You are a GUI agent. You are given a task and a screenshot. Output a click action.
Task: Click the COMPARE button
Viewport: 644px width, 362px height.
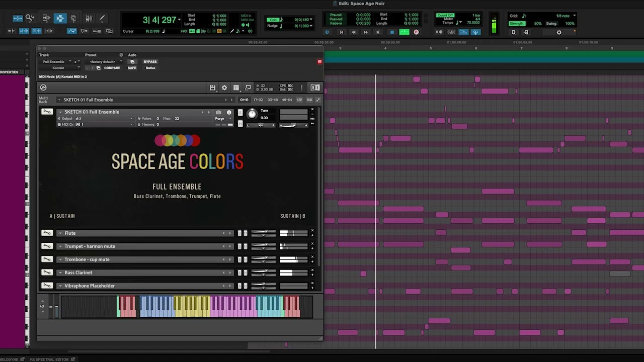click(x=112, y=68)
